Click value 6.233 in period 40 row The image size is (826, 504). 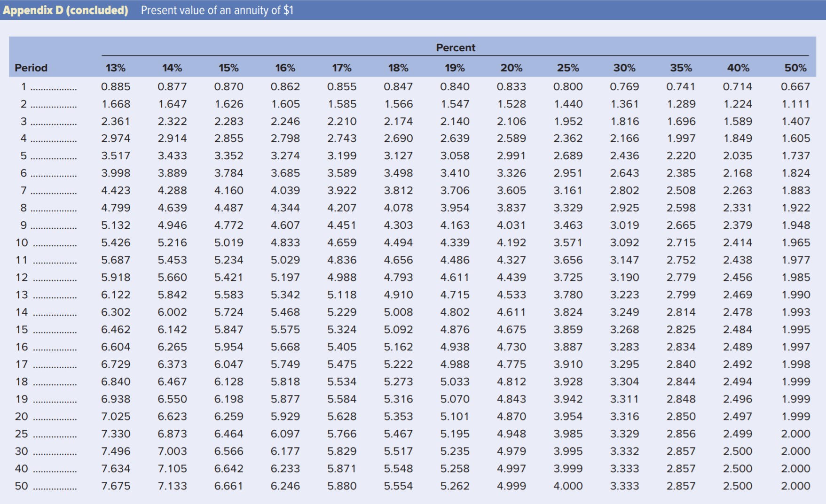(285, 469)
